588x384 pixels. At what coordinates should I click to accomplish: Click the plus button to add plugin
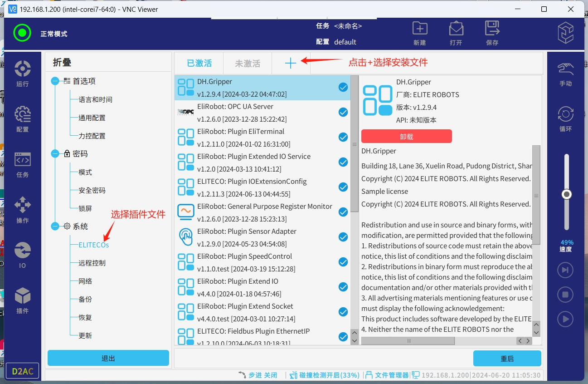291,64
